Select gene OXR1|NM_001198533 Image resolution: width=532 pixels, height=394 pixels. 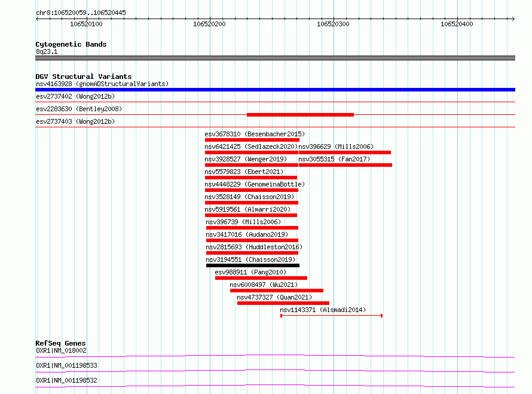[66, 365]
